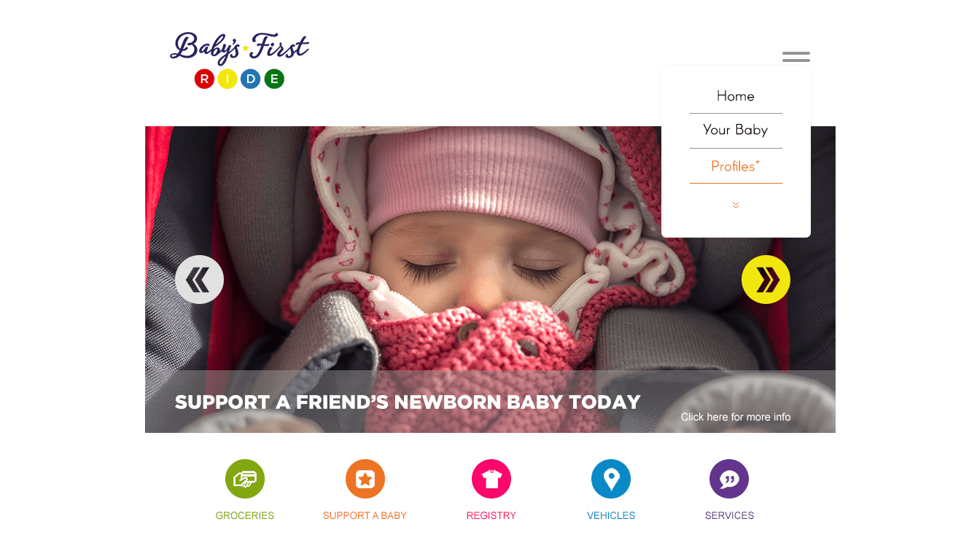
Task: Go to previous slide with left arrow
Action: point(199,279)
